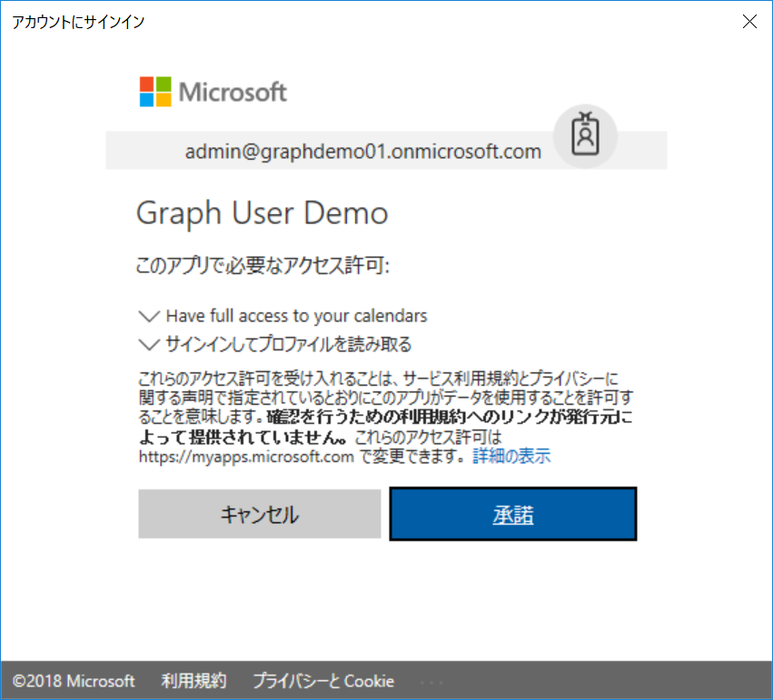Click the green square in the Microsoft logo
Viewport: 773px width, 700px height.
point(162,84)
